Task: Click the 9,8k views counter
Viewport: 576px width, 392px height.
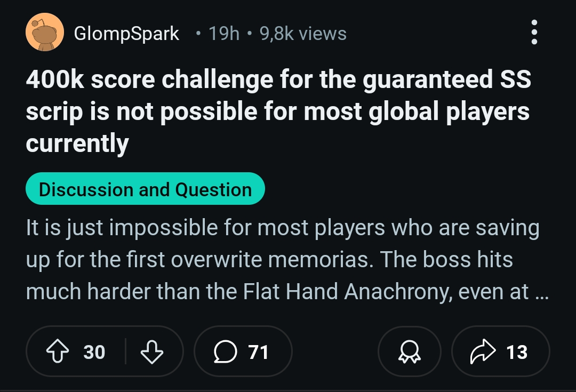Action: tap(303, 34)
